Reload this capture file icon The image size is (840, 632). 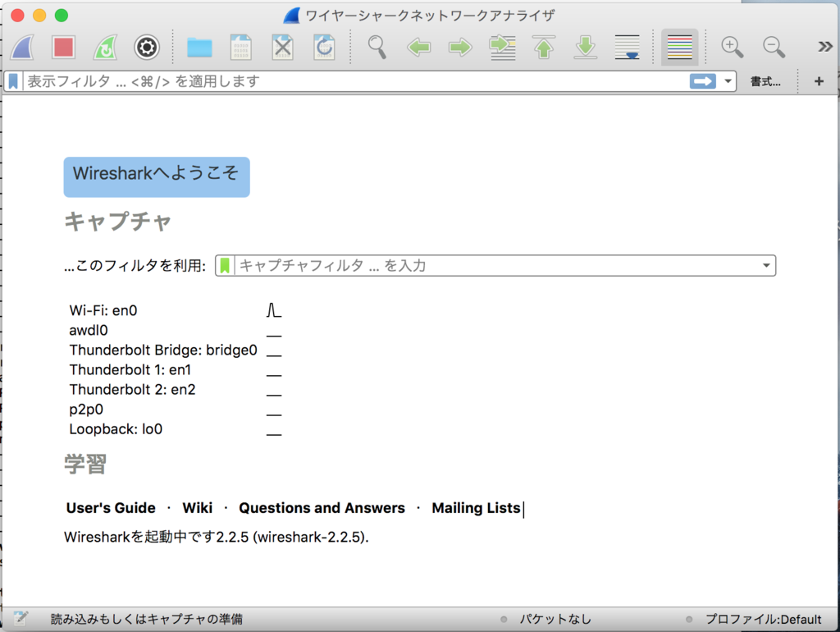(324, 47)
